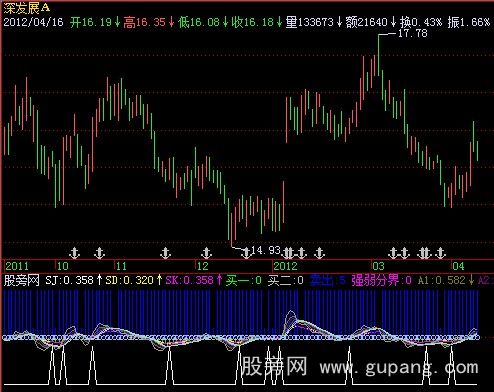Viewport: 494px width, 392px height.
Task: Click the month 03 label on time axis
Action: tap(378, 266)
